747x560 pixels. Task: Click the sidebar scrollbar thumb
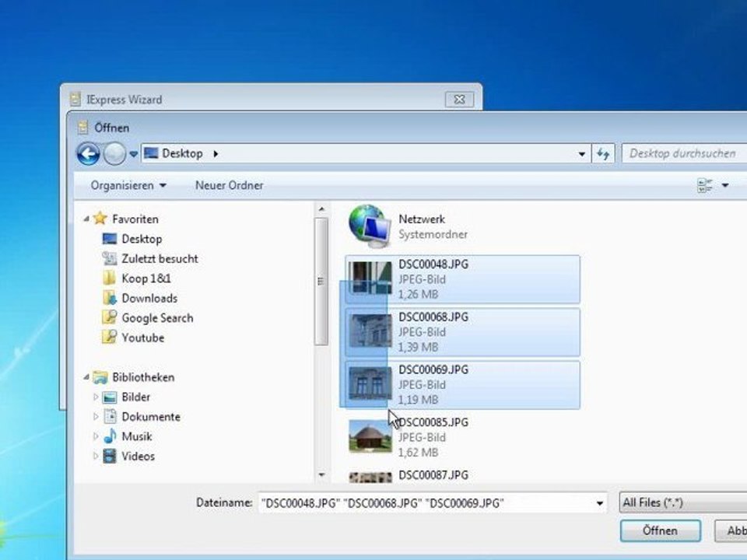coord(321,281)
